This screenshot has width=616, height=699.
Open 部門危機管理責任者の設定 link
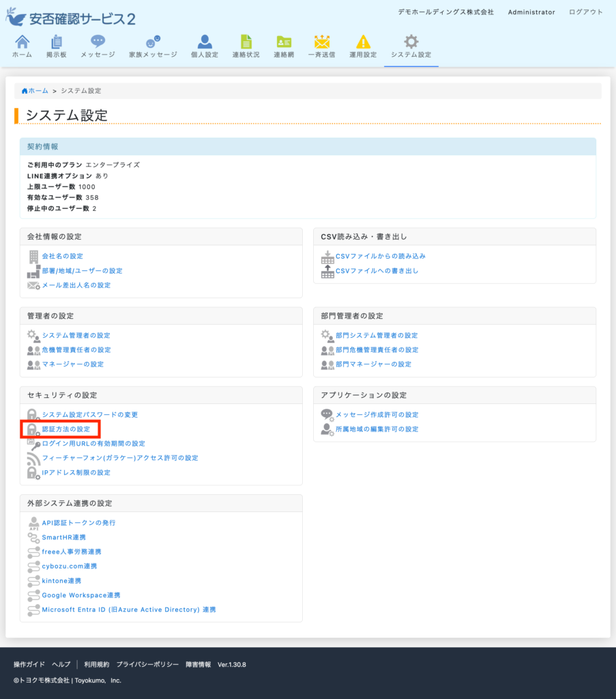(377, 350)
